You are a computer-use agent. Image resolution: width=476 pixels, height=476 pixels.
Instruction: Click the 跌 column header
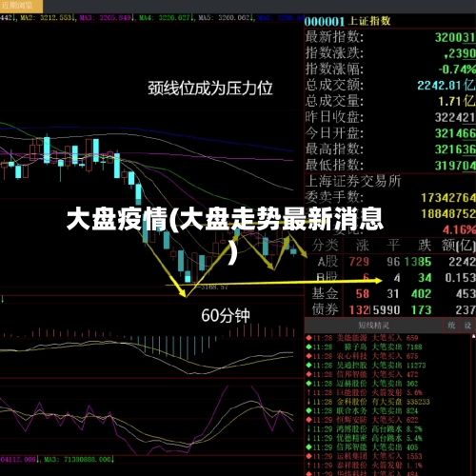425,246
